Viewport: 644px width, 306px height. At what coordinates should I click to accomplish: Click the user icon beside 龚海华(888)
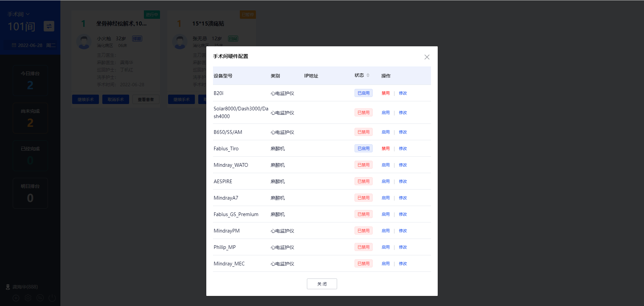click(x=8, y=287)
